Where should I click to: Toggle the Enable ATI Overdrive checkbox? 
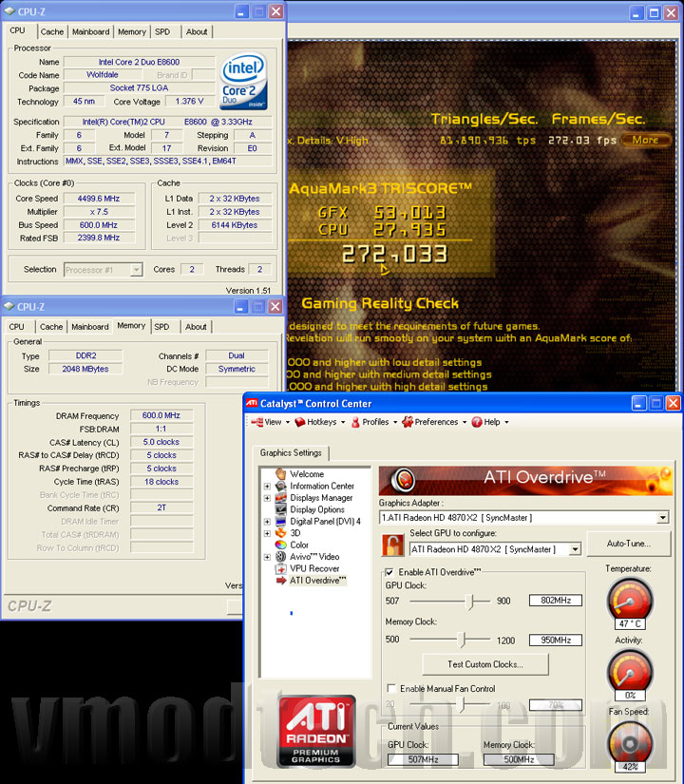click(x=389, y=572)
